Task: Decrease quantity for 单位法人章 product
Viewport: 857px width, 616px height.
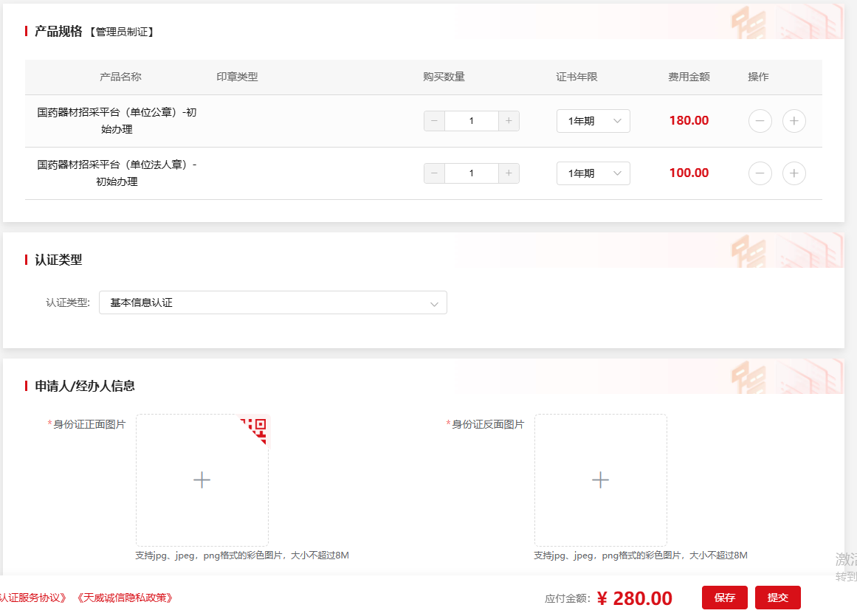Action: (x=434, y=173)
